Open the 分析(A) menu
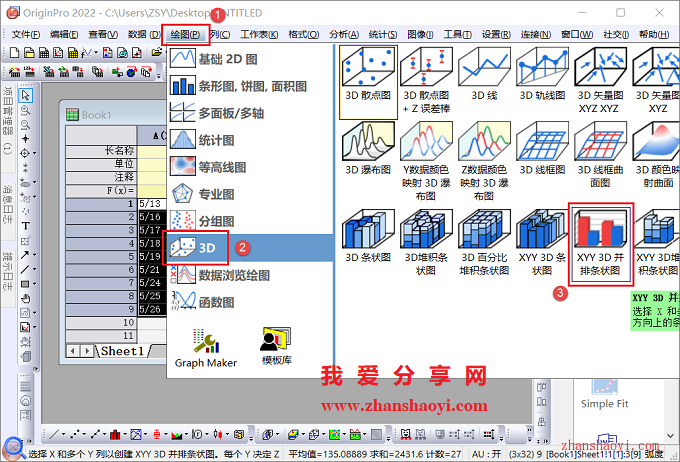680x462 pixels. (x=344, y=34)
